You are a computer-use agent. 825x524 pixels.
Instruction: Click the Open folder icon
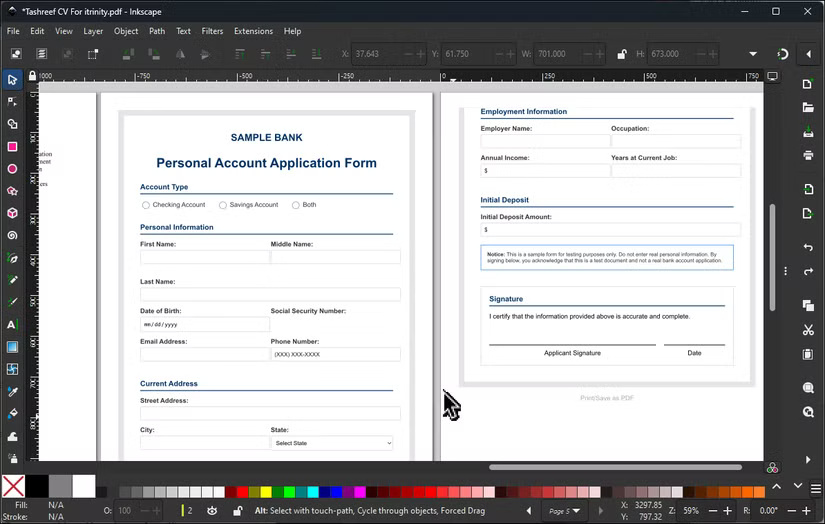(808, 107)
